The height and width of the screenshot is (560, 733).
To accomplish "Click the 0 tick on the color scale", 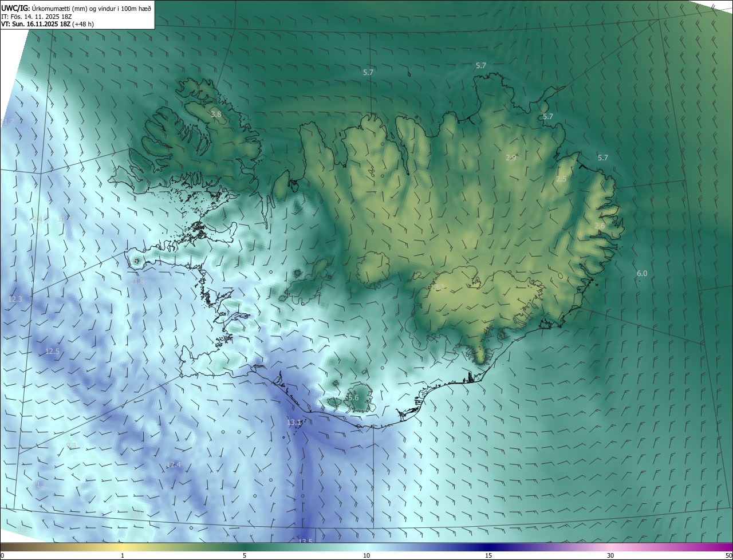I will point(2,555).
